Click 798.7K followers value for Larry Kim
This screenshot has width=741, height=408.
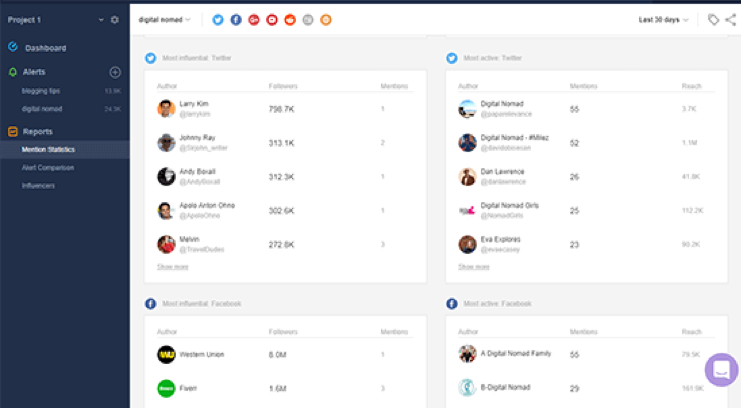pyautogui.click(x=281, y=109)
